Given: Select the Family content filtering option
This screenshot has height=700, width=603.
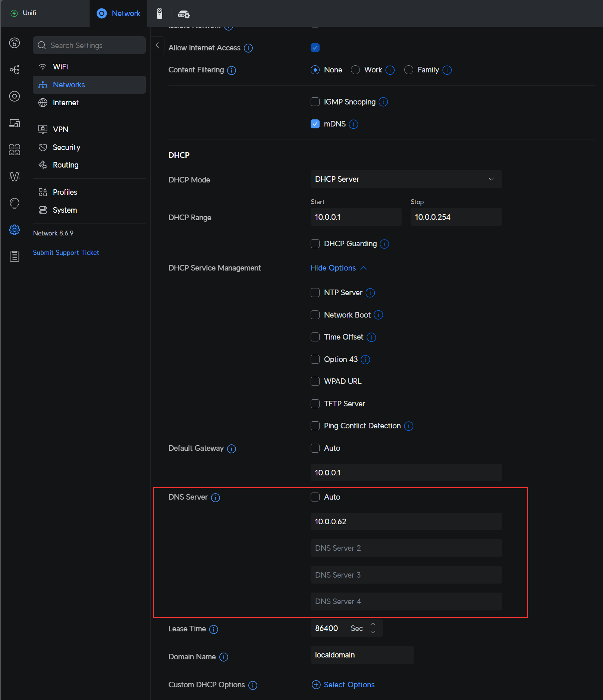Looking at the screenshot, I should pyautogui.click(x=409, y=70).
